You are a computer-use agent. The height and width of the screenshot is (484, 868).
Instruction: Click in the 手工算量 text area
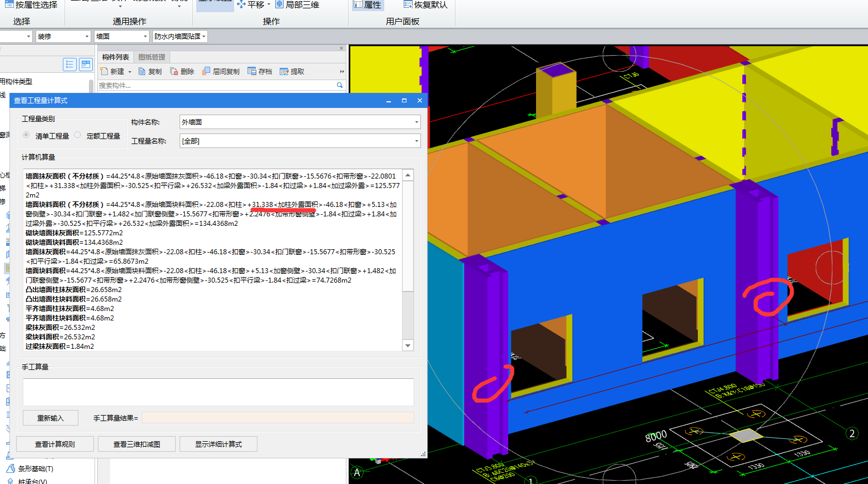(219, 392)
